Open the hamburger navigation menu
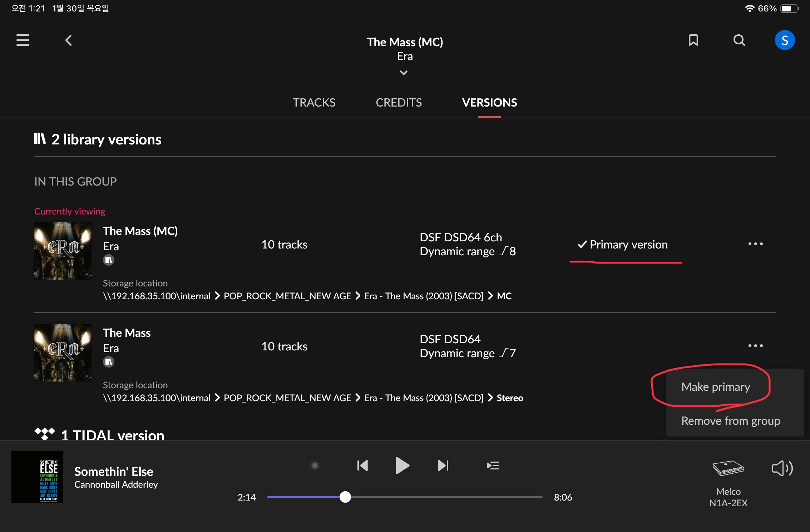 (23, 40)
